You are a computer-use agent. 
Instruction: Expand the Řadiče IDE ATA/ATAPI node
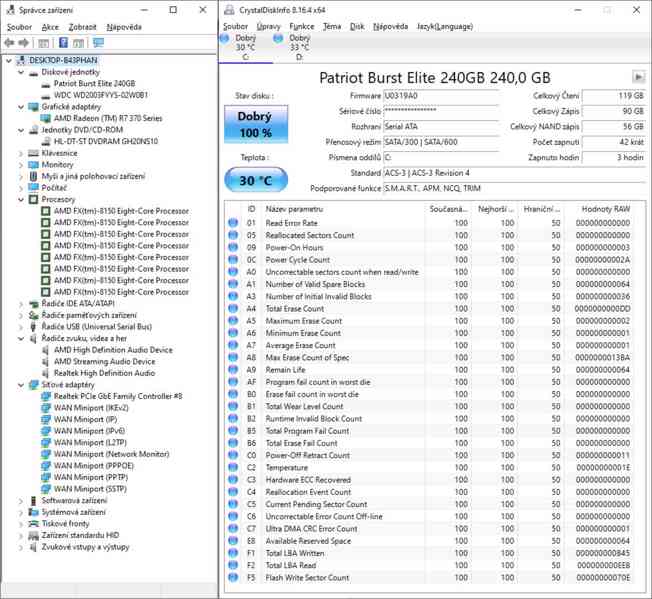(x=21, y=304)
